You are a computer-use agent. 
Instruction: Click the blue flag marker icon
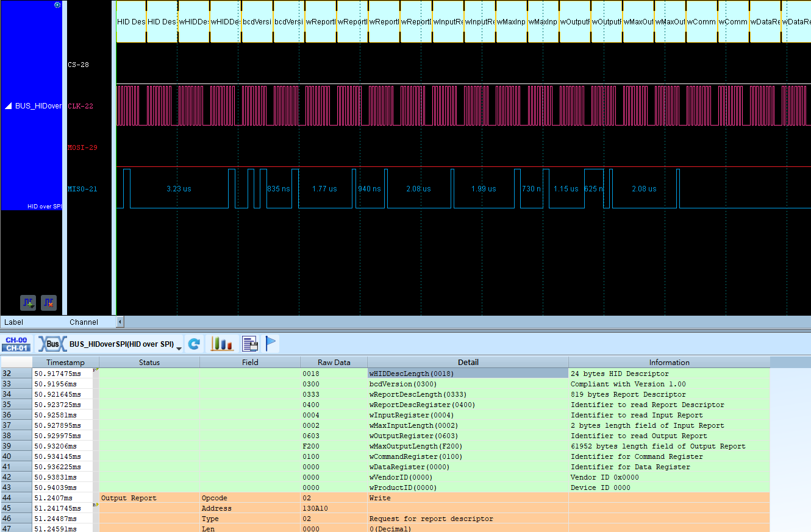[x=271, y=344]
